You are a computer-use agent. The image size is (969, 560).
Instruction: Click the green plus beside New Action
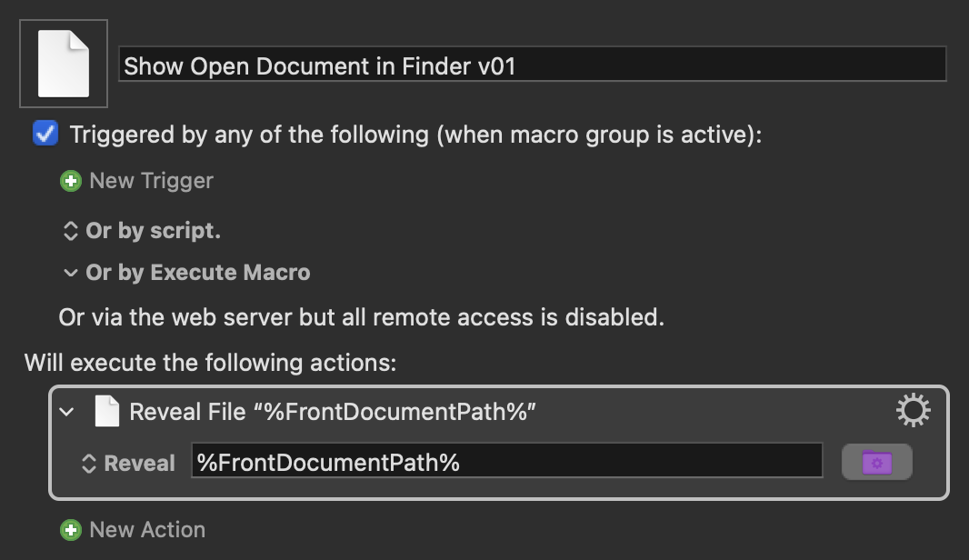pyautogui.click(x=71, y=530)
